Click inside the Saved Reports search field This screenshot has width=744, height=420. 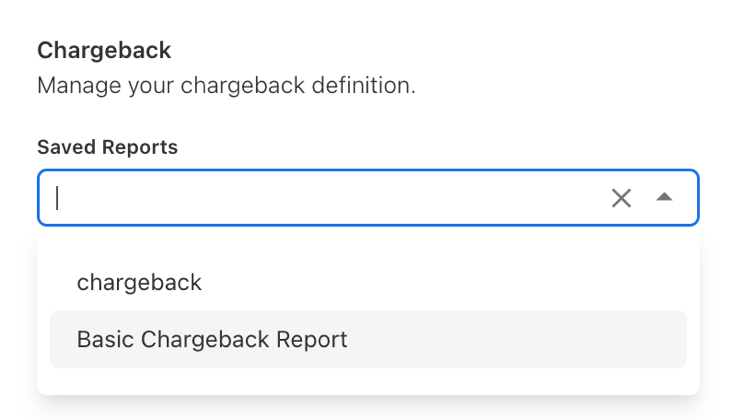pyautogui.click(x=320, y=198)
